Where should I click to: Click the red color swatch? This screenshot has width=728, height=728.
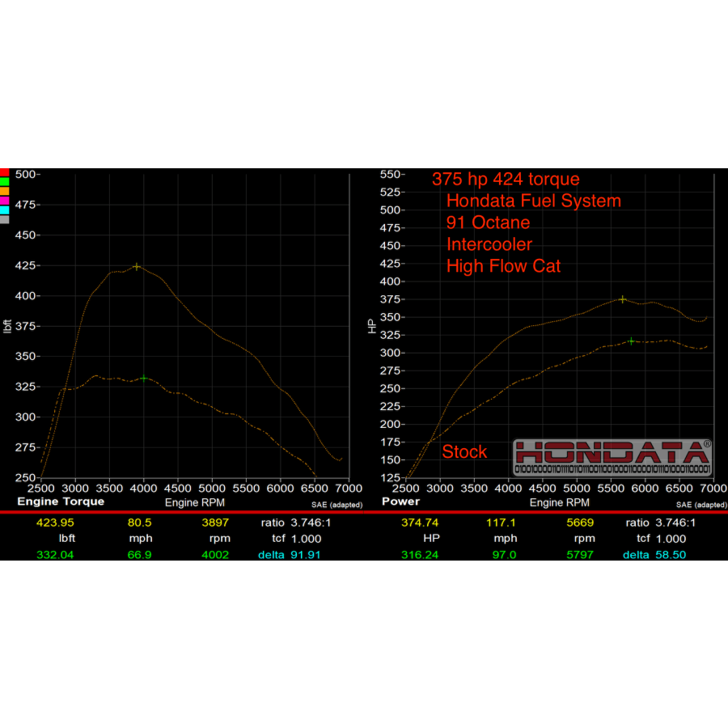click(x=4, y=172)
